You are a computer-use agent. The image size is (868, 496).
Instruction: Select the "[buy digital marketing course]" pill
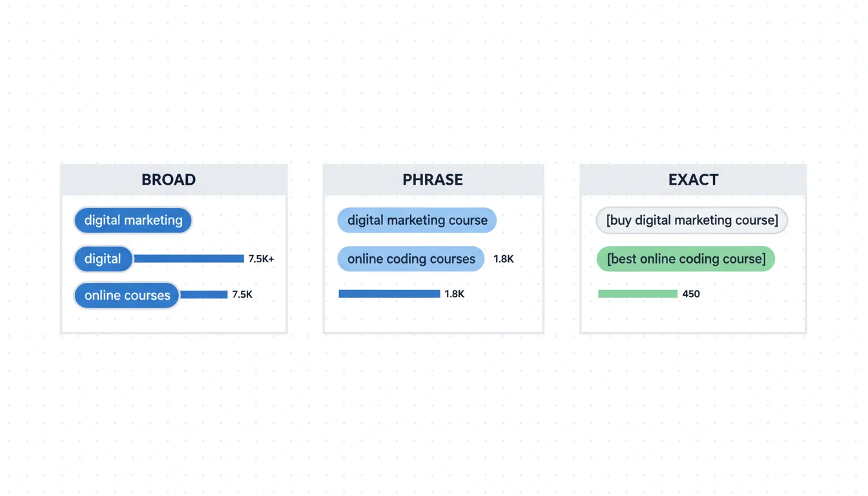pos(692,220)
